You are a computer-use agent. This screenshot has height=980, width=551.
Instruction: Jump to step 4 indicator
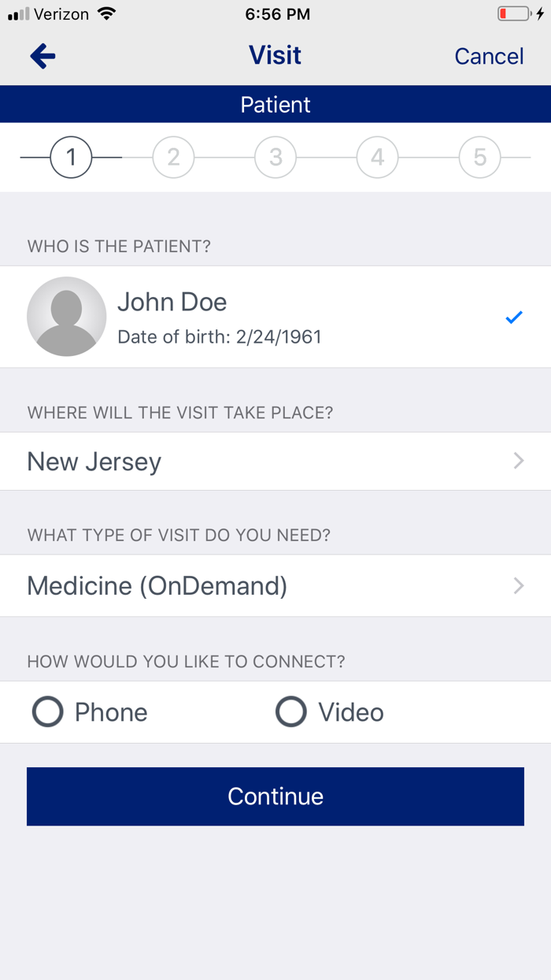[378, 158]
